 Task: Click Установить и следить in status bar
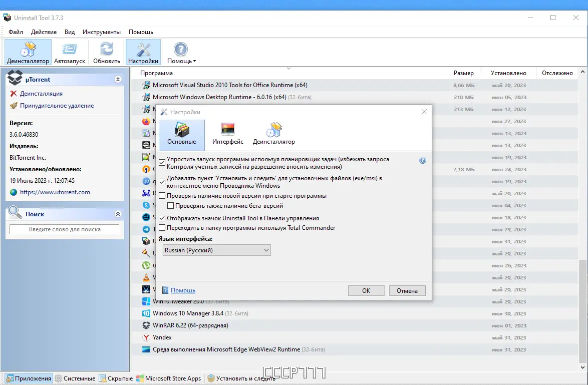pos(241,378)
